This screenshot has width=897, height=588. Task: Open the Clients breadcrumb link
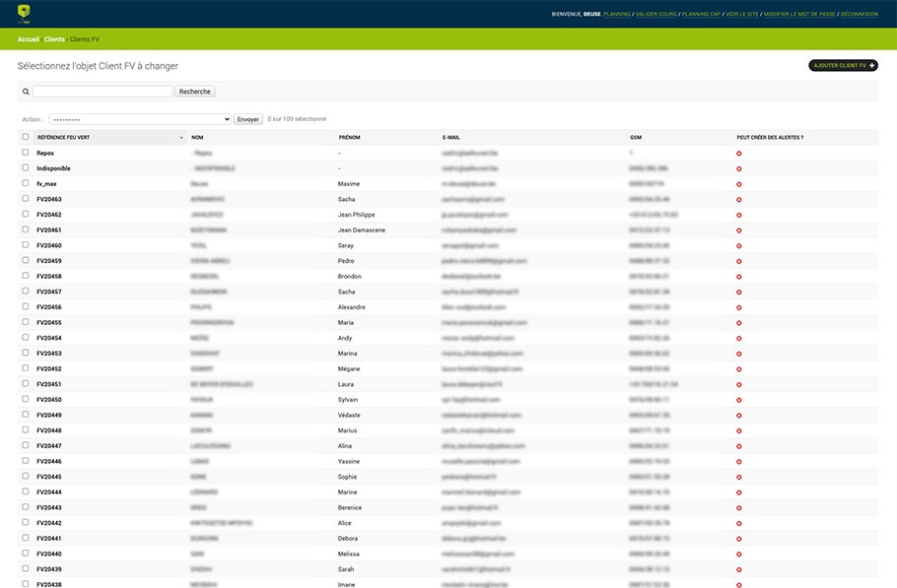point(54,39)
